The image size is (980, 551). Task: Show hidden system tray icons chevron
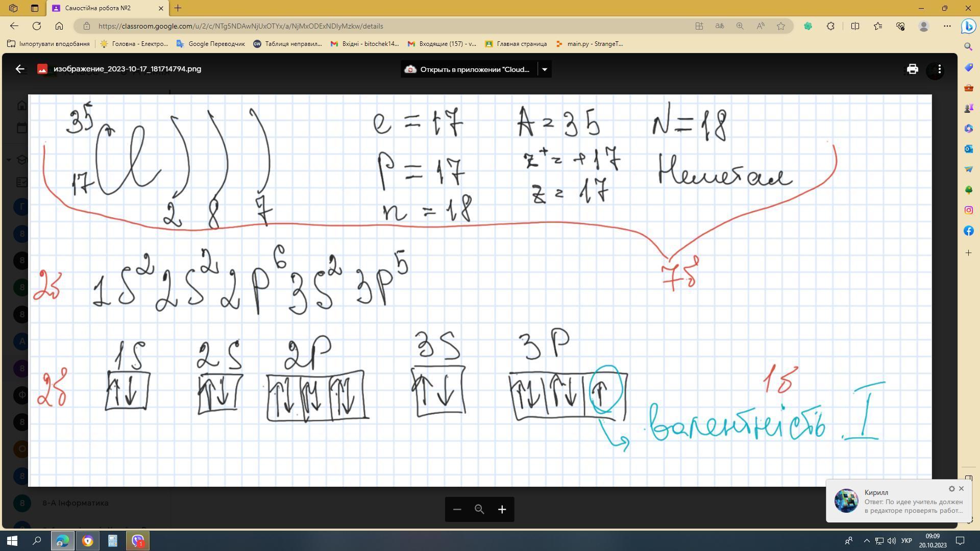tap(866, 541)
